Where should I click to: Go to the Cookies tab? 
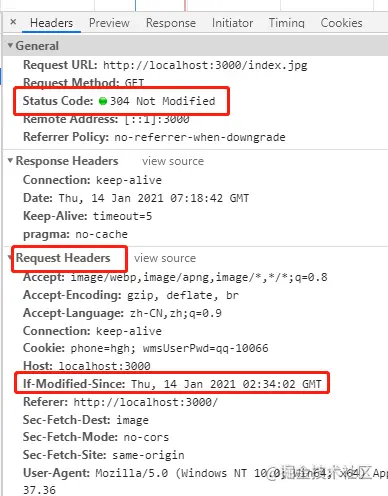point(341,23)
